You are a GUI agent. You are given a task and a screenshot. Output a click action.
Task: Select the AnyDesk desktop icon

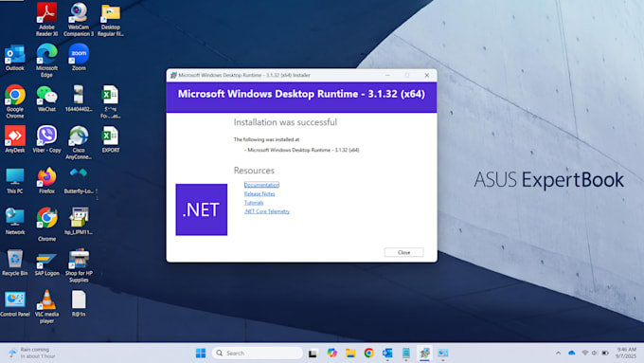(x=15, y=139)
